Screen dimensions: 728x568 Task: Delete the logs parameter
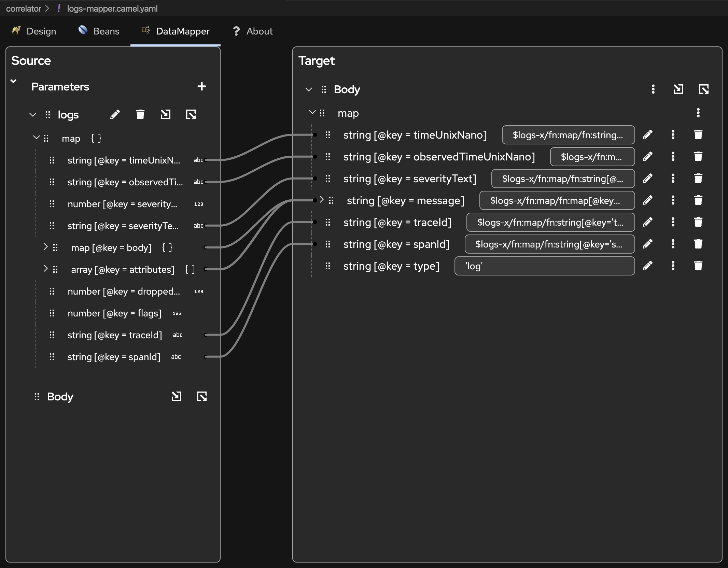tap(140, 114)
